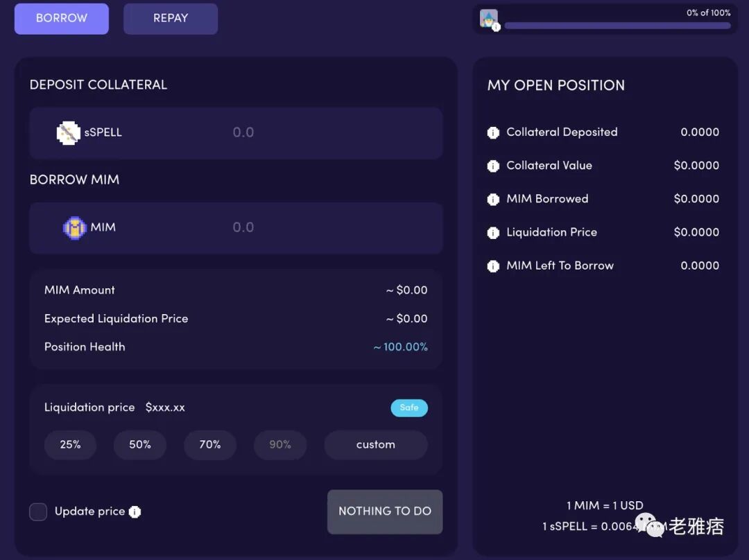Click ~$0.00 beside Expected Liquidation Price

coord(406,319)
